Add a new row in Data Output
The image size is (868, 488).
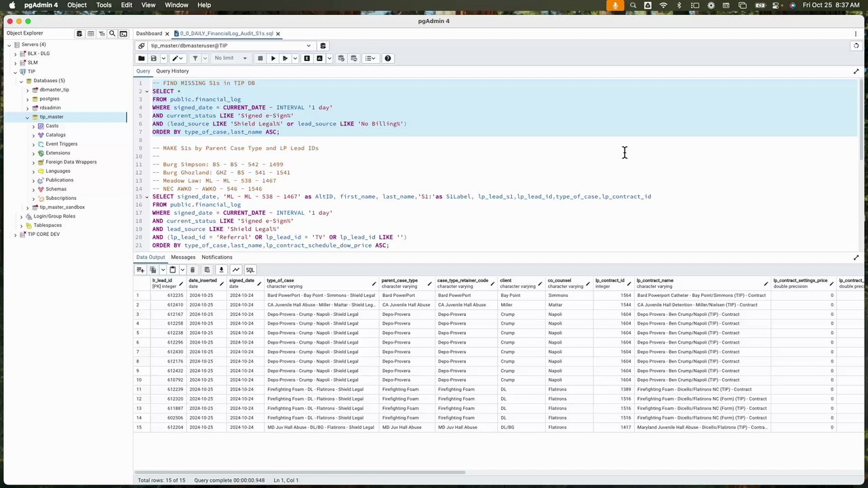pos(140,270)
